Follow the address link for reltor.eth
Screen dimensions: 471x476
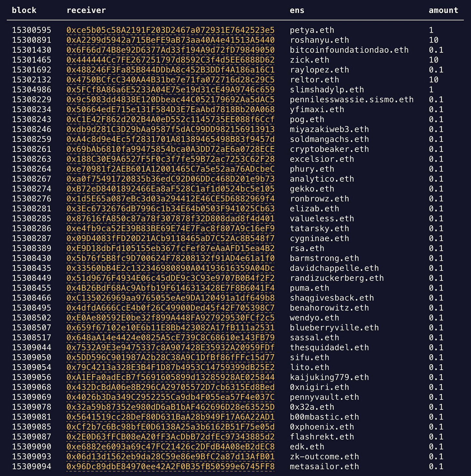(170, 80)
